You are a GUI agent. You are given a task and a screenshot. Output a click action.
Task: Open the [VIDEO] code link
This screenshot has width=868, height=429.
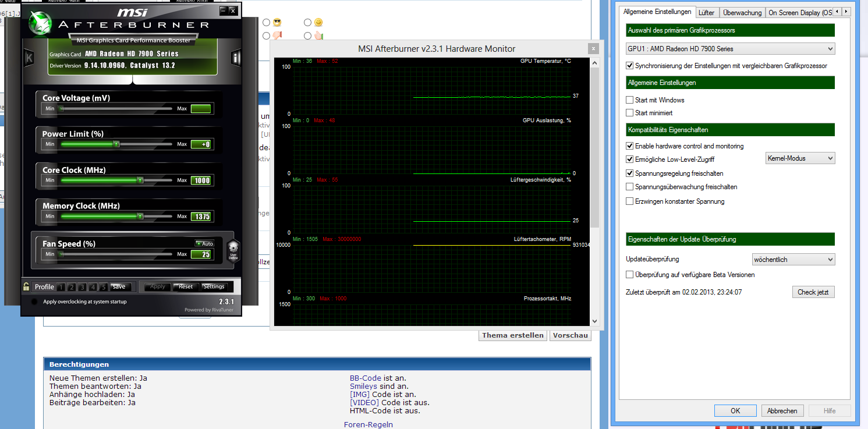point(364,403)
